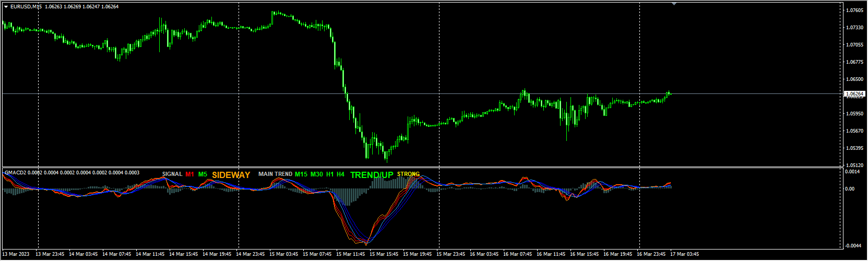Select the current price label 1.06264
The height and width of the screenshot is (261, 868).
[x=854, y=93]
